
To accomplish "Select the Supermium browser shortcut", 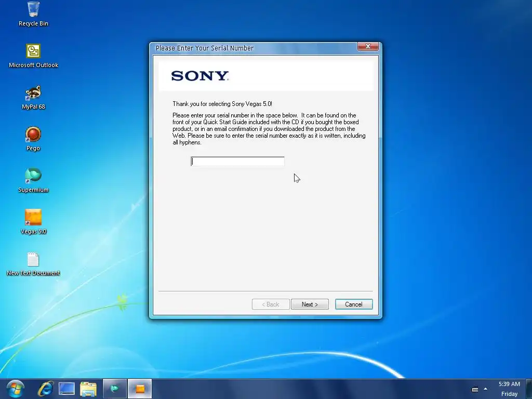I will click(x=33, y=180).
